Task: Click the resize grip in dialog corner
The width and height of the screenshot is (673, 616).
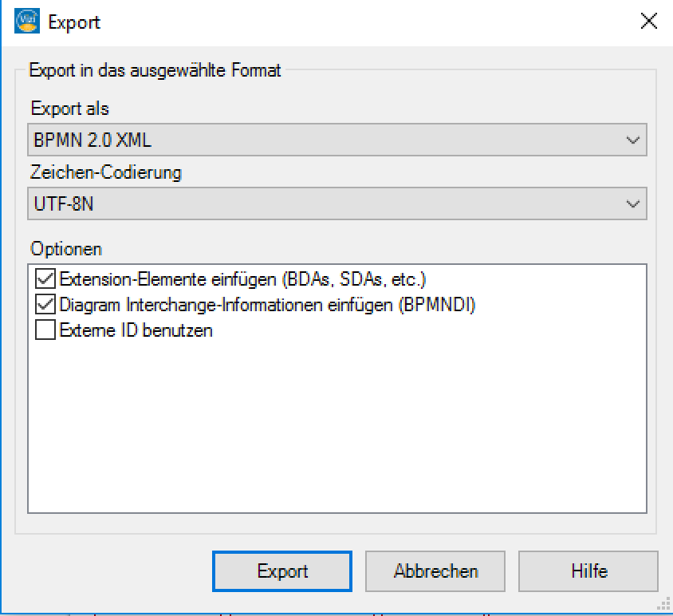Action: coord(664,603)
